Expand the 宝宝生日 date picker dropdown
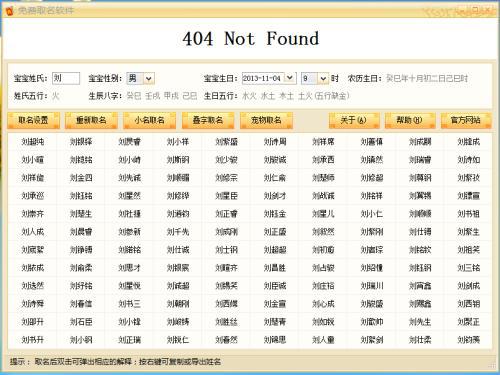Screen dimensions: 500x375 [290, 78]
